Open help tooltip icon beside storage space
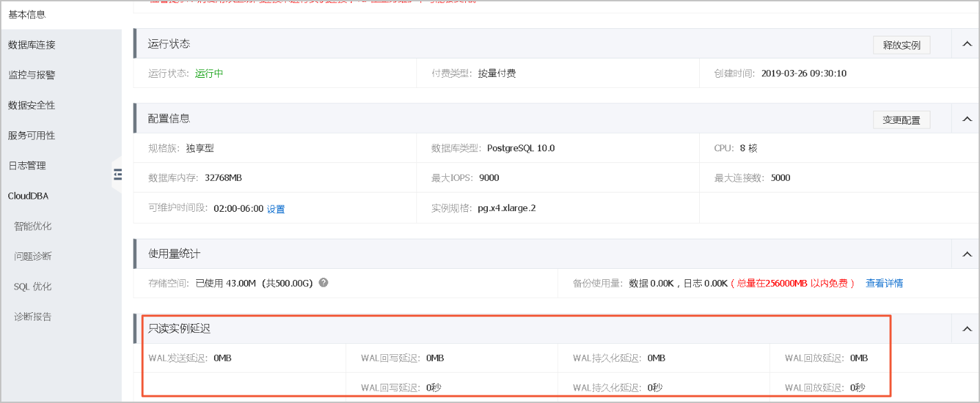Screen dimensions: 980x403 click(x=323, y=283)
